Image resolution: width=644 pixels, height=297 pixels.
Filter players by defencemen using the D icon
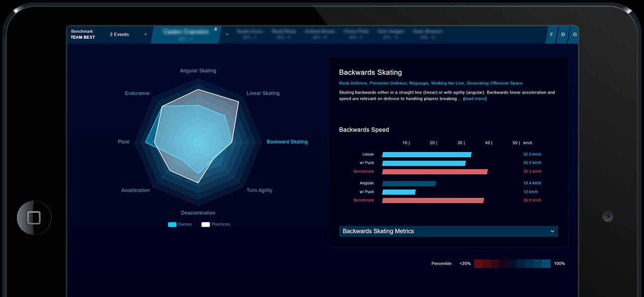pos(563,34)
